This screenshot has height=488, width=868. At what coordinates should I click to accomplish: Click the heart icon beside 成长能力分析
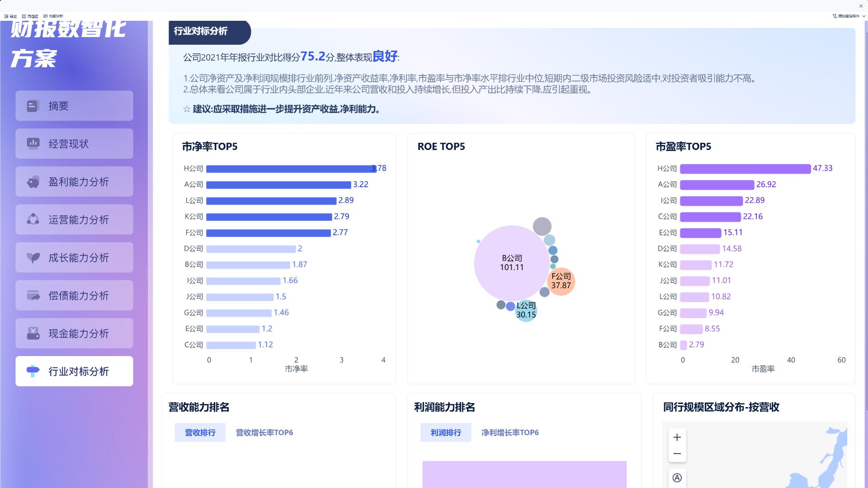point(33,257)
